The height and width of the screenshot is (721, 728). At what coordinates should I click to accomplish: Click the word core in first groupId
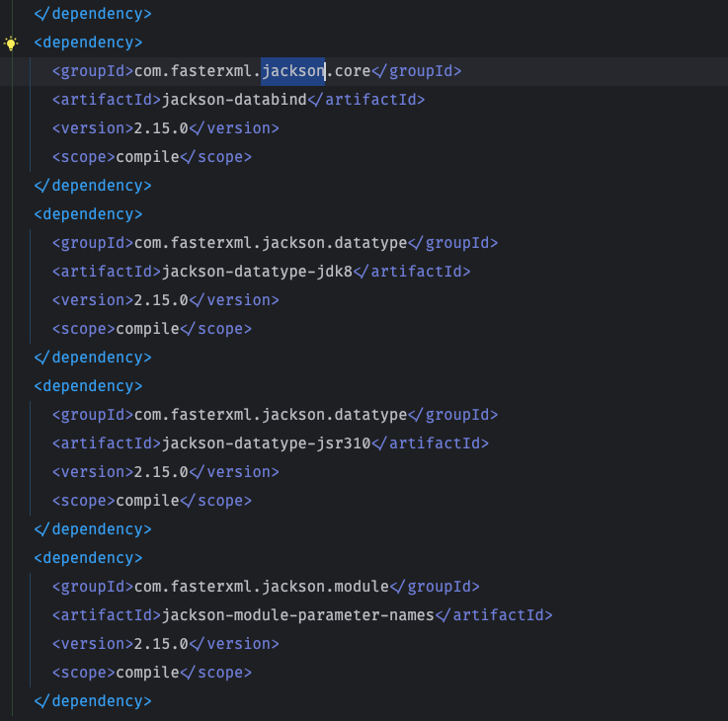353,71
